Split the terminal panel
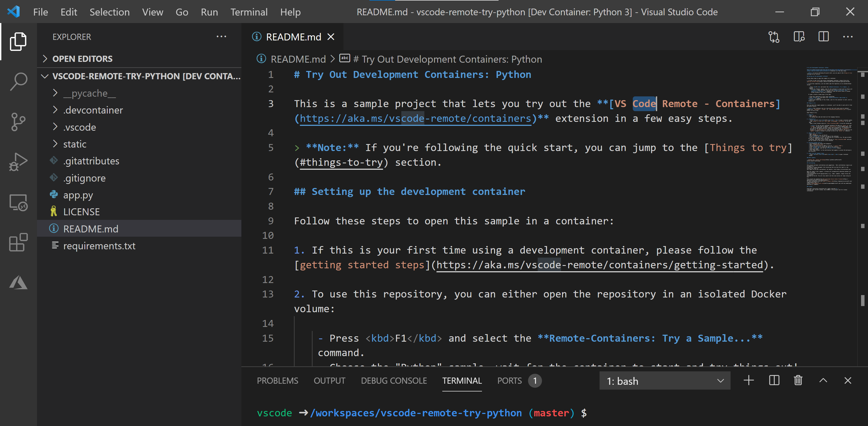This screenshot has height=426, width=868. click(x=774, y=380)
